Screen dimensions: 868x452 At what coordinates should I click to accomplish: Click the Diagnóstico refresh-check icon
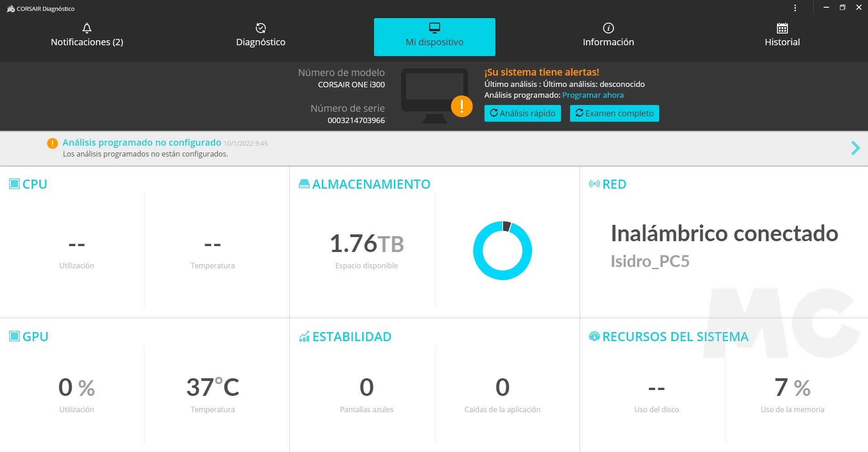coord(261,28)
